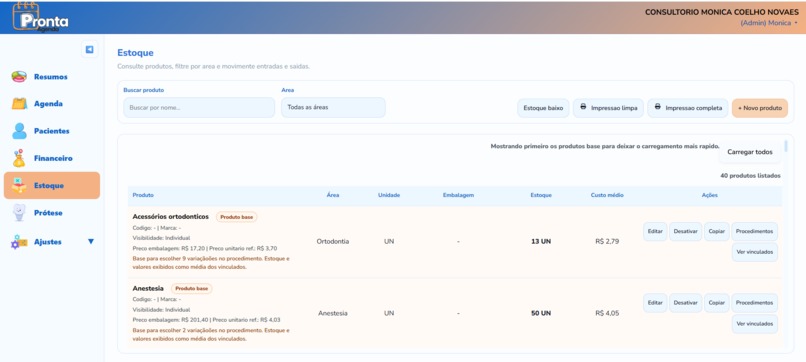Click the Estoque column header
The image size is (806, 362).
tap(541, 195)
